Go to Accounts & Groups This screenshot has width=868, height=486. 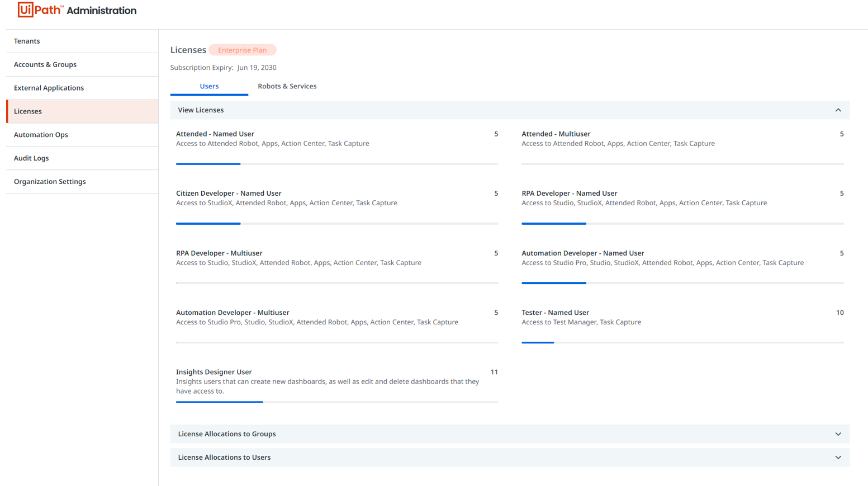pos(82,65)
